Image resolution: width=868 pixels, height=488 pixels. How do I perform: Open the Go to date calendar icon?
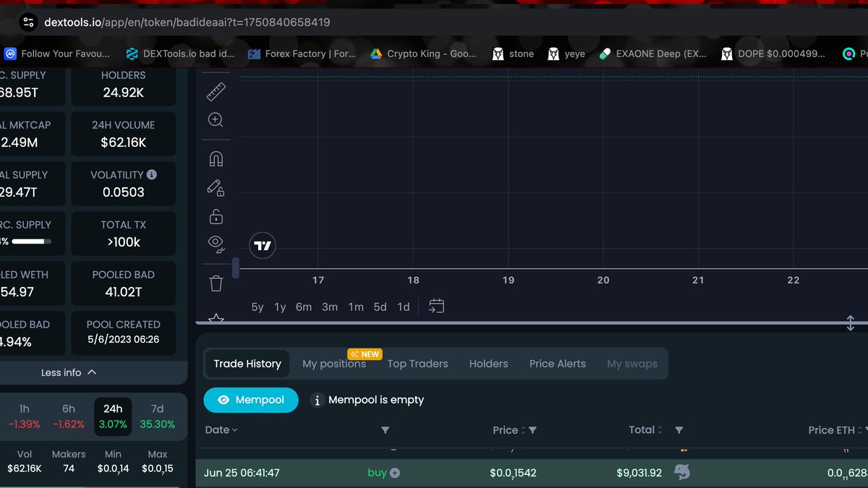(x=436, y=306)
